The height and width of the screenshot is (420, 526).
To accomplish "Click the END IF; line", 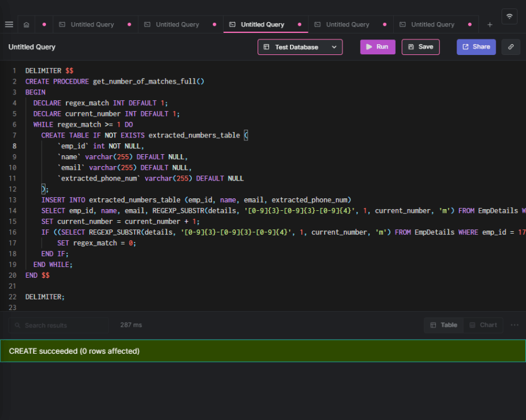I will [54, 254].
